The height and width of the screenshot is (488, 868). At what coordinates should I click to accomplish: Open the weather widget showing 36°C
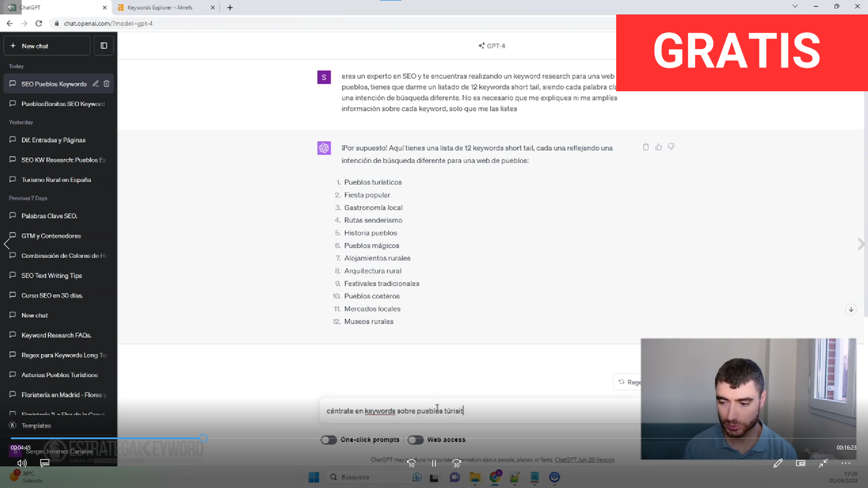[x=26, y=477]
